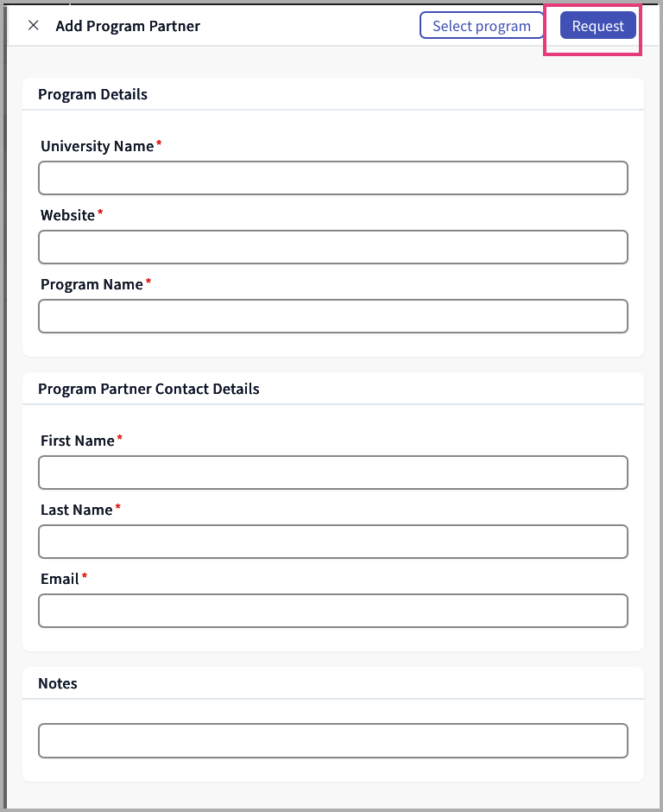Click into the Website text box
663x812 pixels.
click(x=332, y=247)
